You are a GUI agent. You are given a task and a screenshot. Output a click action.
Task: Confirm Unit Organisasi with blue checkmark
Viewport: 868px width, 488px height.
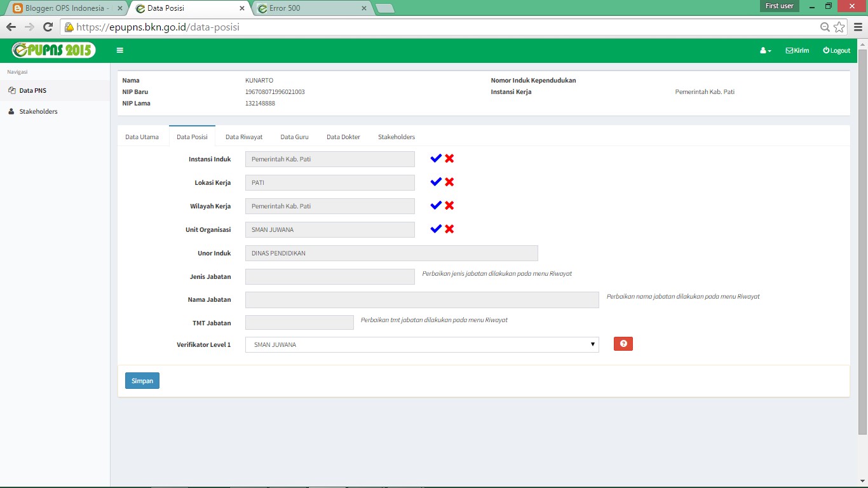pos(436,229)
